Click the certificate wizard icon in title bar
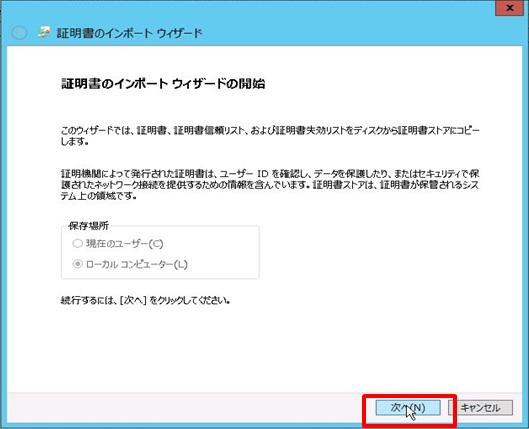The width and height of the screenshot is (529, 429). point(44,33)
